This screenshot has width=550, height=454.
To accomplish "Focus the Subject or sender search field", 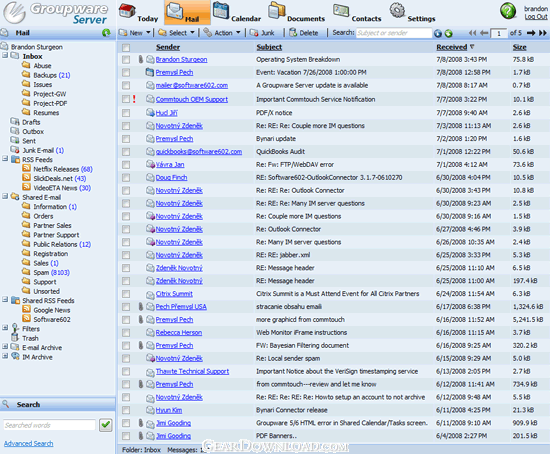I will (x=394, y=33).
